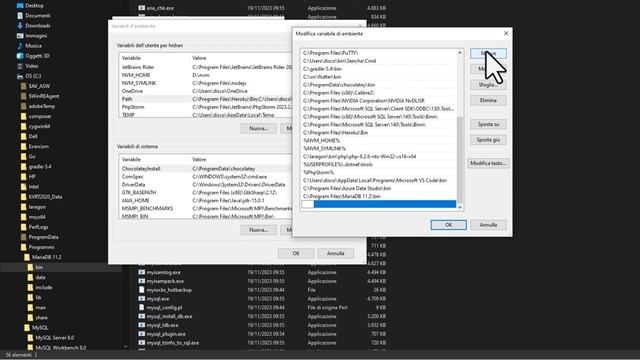Click the path list scroll down arrow

pos(460,207)
